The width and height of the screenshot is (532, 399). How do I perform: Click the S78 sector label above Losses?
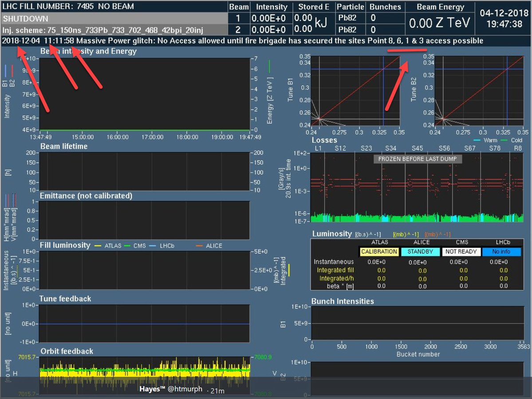(495, 149)
